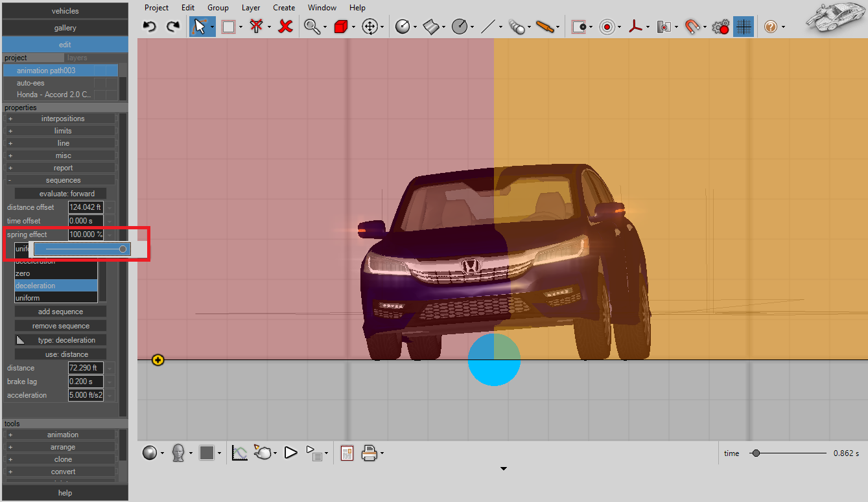868x502 pixels.
Task: Toggle the blue grid display button
Action: tap(744, 27)
